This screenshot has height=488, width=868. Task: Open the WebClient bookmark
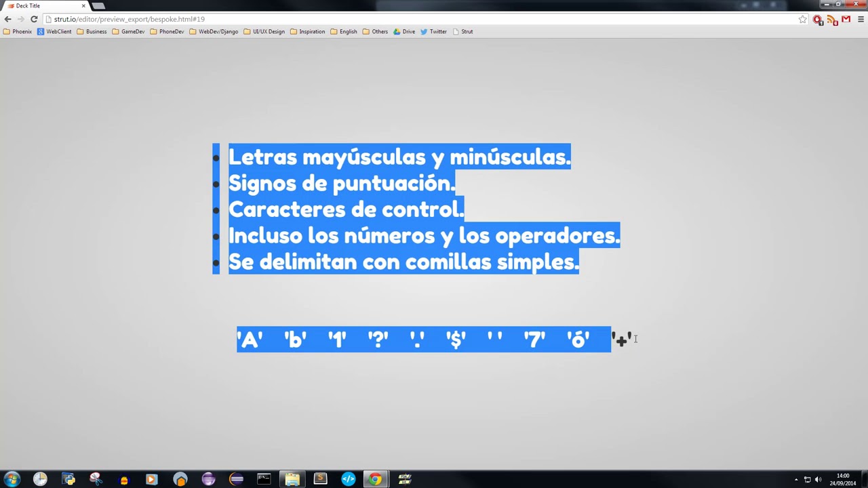pos(54,31)
